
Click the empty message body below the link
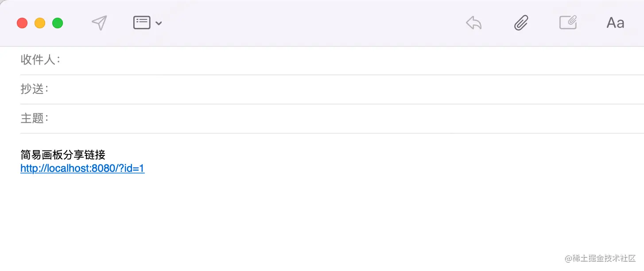click(310, 213)
